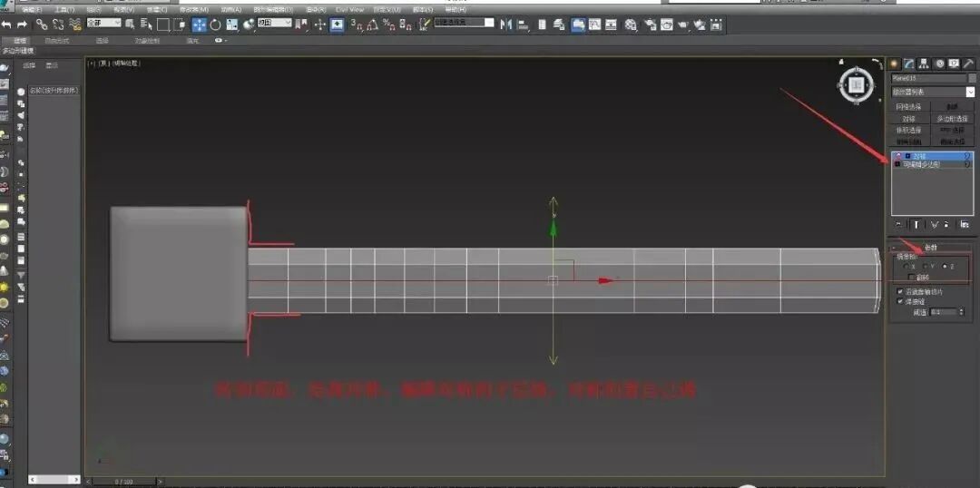Toggle the Keyboard Shortcut Override icon
The width and height of the screenshot is (980, 488).
point(337,24)
